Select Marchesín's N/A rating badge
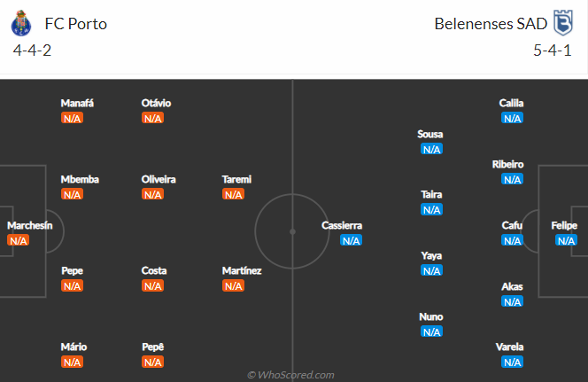The image size is (588, 382). pyautogui.click(x=18, y=240)
